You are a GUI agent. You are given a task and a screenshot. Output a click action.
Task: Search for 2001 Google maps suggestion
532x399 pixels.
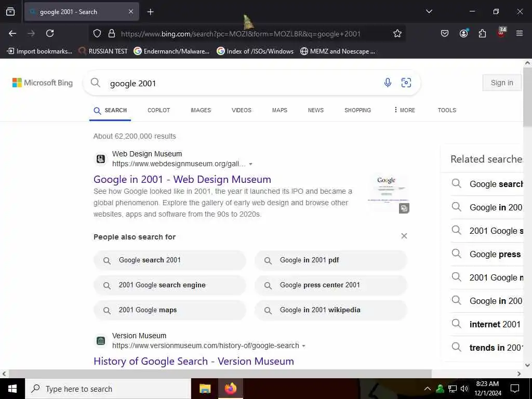170,310
